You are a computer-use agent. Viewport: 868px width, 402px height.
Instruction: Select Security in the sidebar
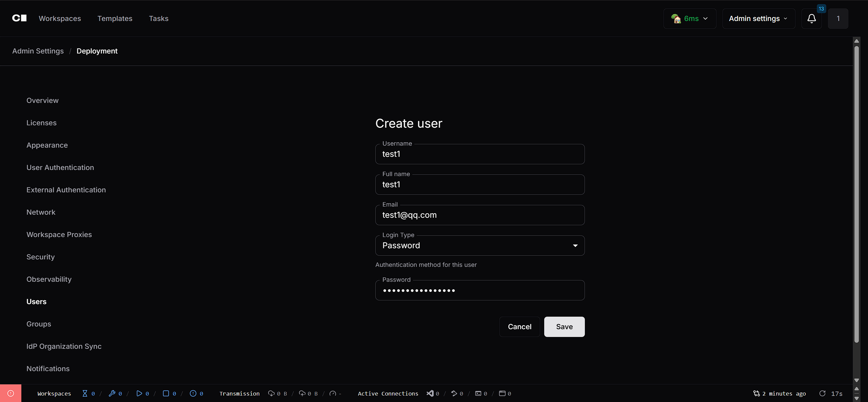(x=40, y=257)
